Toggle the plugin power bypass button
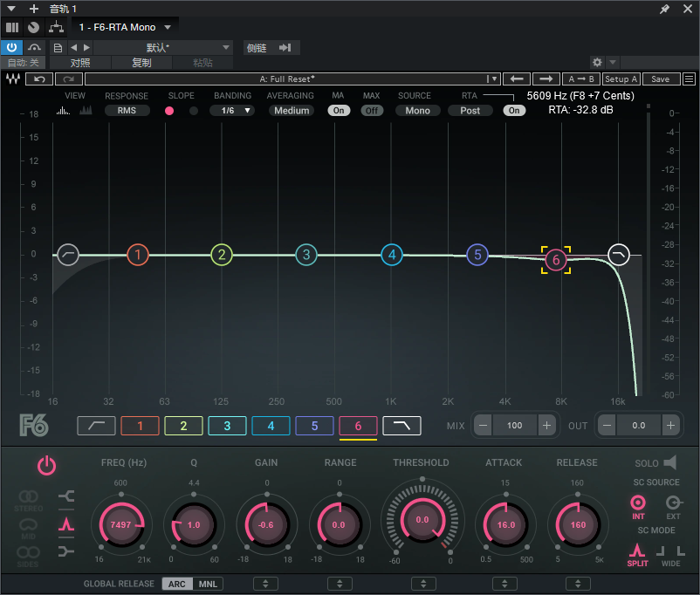The width and height of the screenshot is (700, 595). (11, 47)
